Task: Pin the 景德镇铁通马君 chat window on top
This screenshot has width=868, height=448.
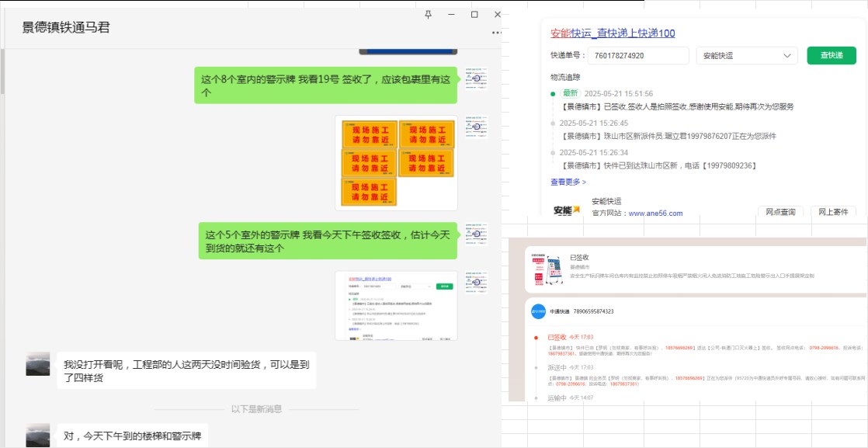Action: tap(428, 15)
